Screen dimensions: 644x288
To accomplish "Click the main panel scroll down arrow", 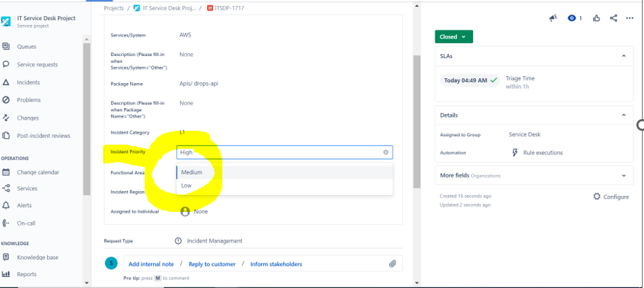I will pyautogui.click(x=417, y=282).
